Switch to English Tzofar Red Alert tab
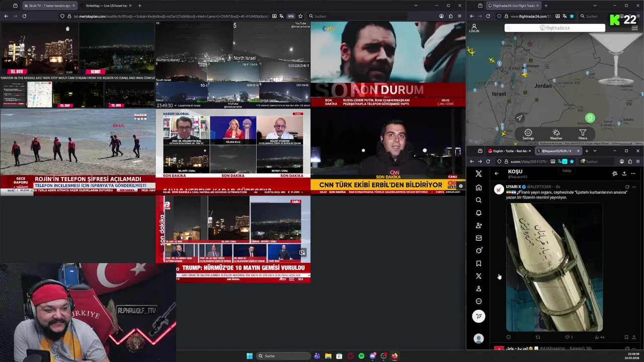The width and height of the screenshot is (644, 362). 508,151
